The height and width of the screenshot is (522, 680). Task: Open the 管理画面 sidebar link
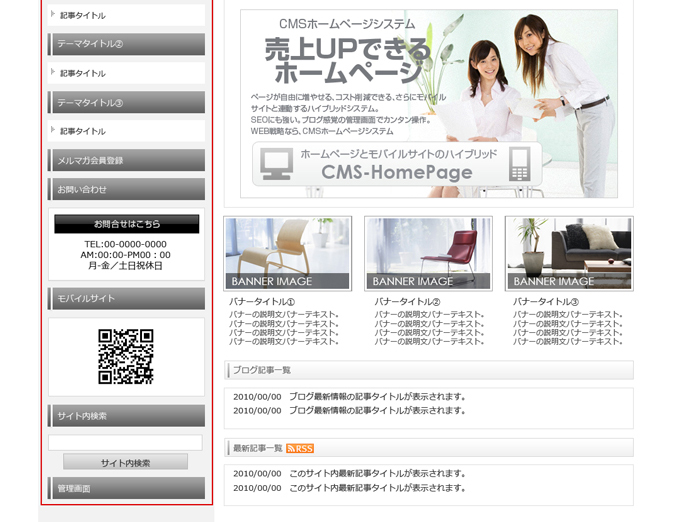126,488
